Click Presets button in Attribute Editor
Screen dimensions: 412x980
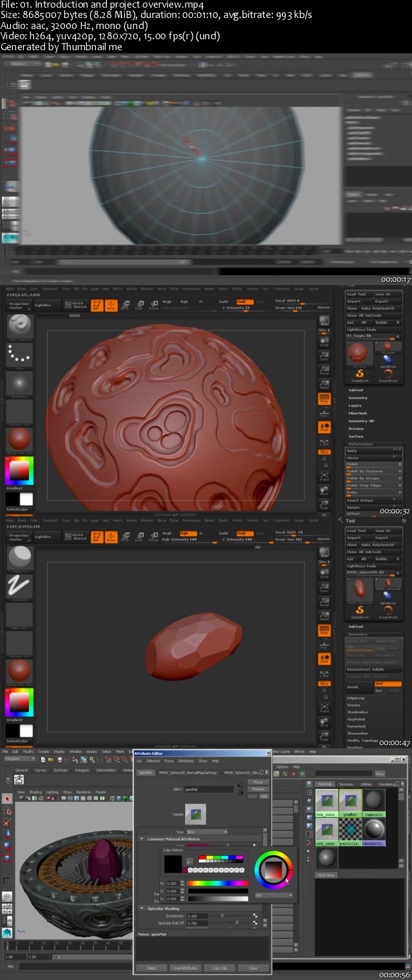pos(257,789)
